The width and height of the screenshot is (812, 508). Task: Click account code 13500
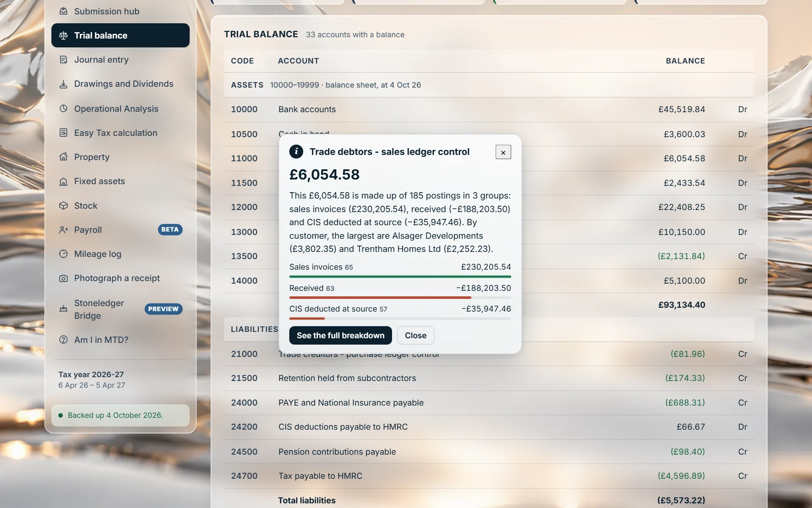(244, 257)
